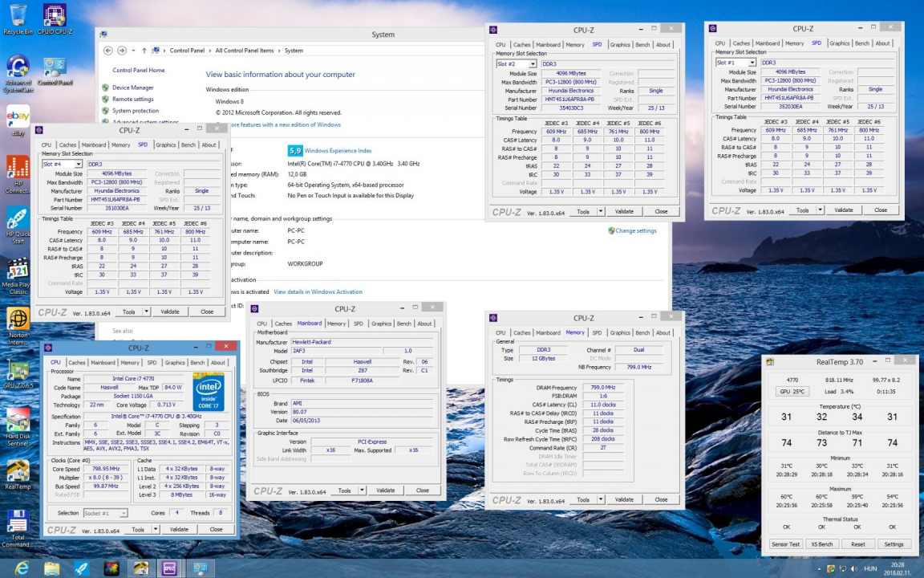This screenshot has height=578, width=924.
Task: Click the shield icon beside System protection
Action: (x=106, y=110)
